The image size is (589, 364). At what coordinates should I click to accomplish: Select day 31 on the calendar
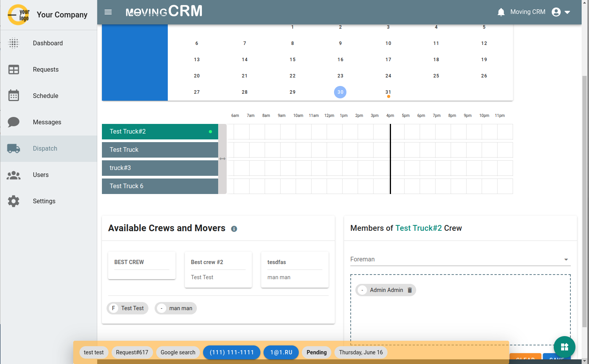[x=388, y=92]
